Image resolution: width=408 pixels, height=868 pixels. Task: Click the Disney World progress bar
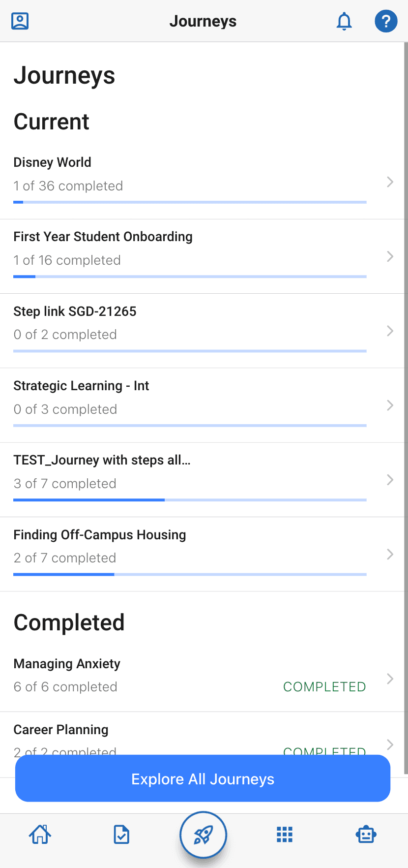(x=190, y=202)
